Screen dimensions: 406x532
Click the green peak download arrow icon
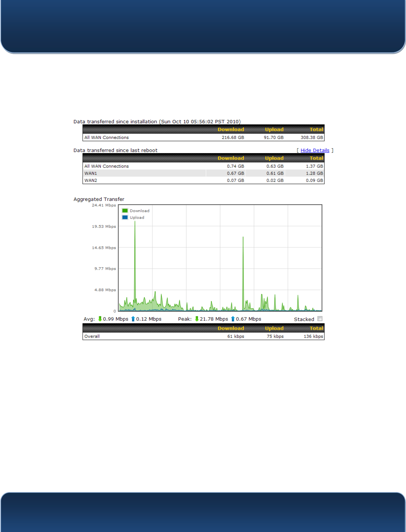click(197, 319)
